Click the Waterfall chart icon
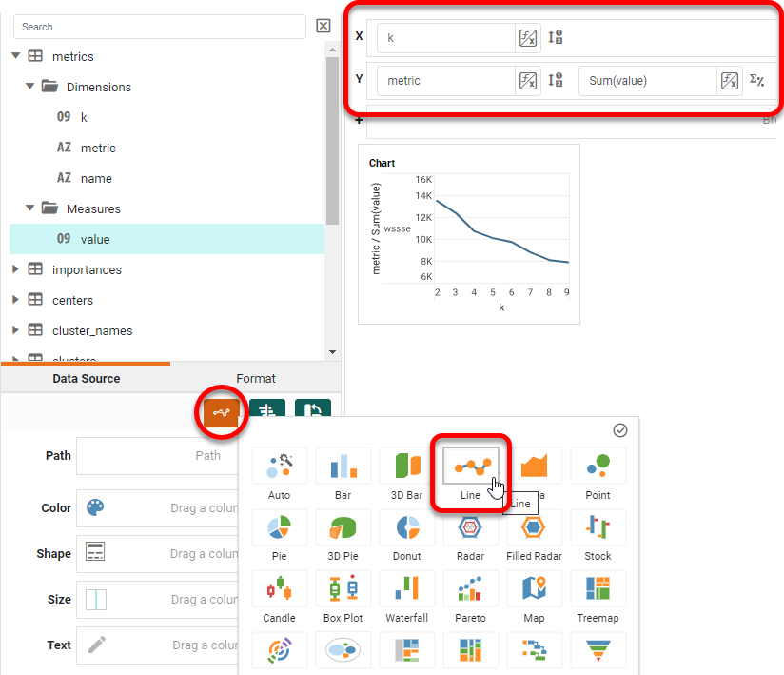This screenshot has height=675, width=784. 407,589
